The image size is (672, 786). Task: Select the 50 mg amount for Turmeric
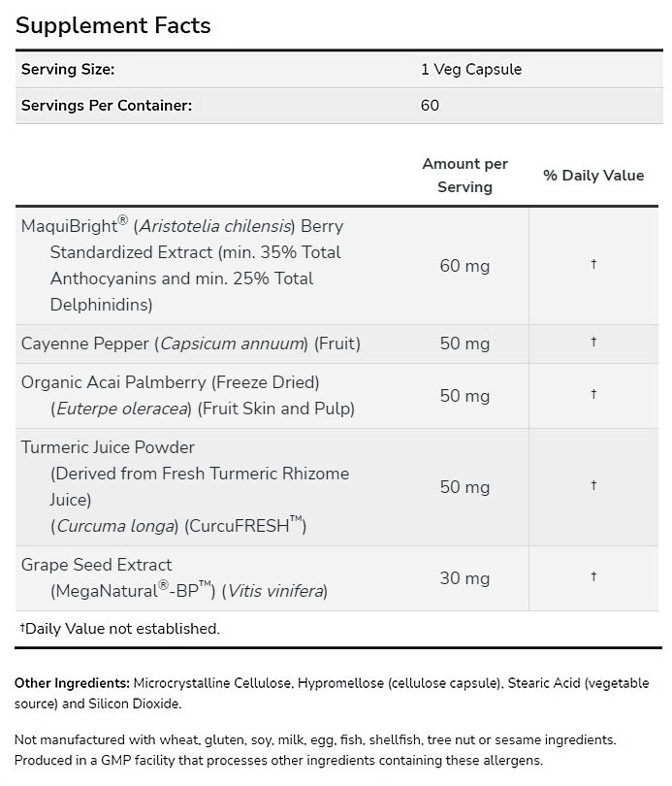coord(464,487)
